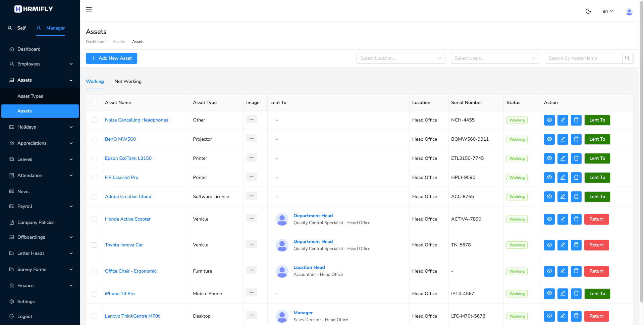The height and width of the screenshot is (325, 644).
Task: Click inside the Search By Asset Name field
Action: pyautogui.click(x=584, y=58)
